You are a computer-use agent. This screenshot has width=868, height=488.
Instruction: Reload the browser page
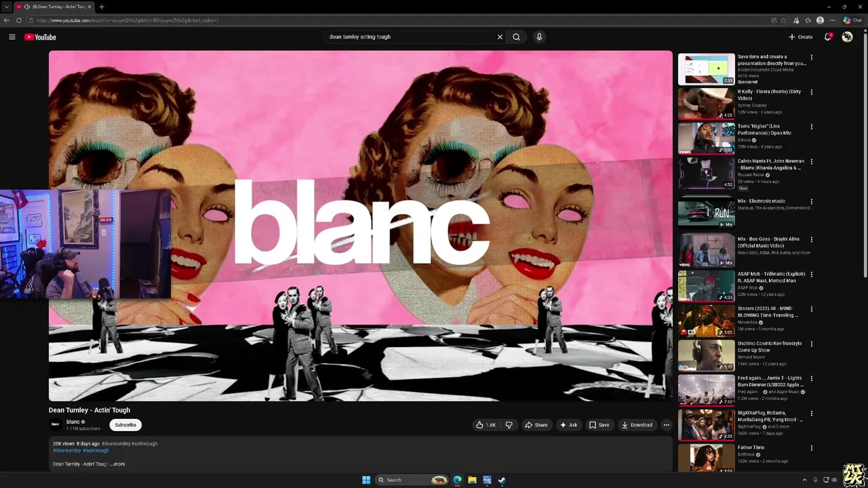click(19, 20)
